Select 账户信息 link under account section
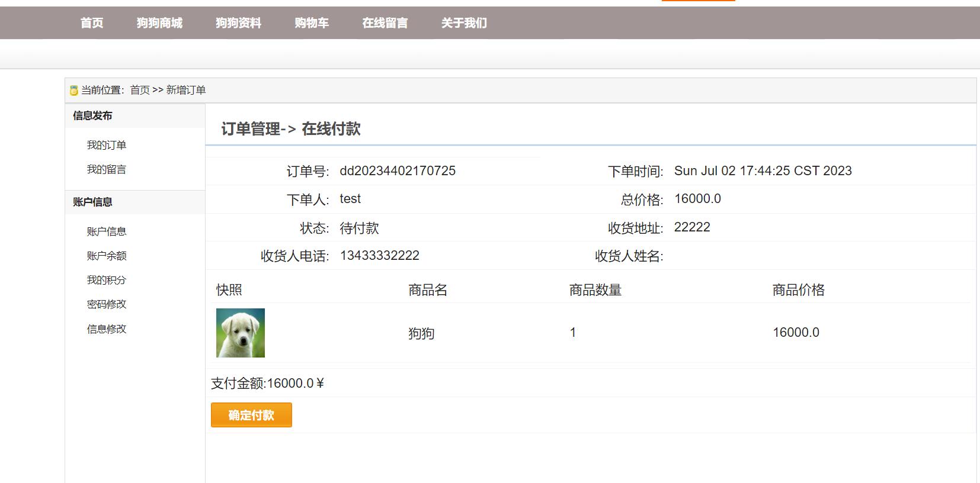The image size is (980, 483). click(x=107, y=231)
